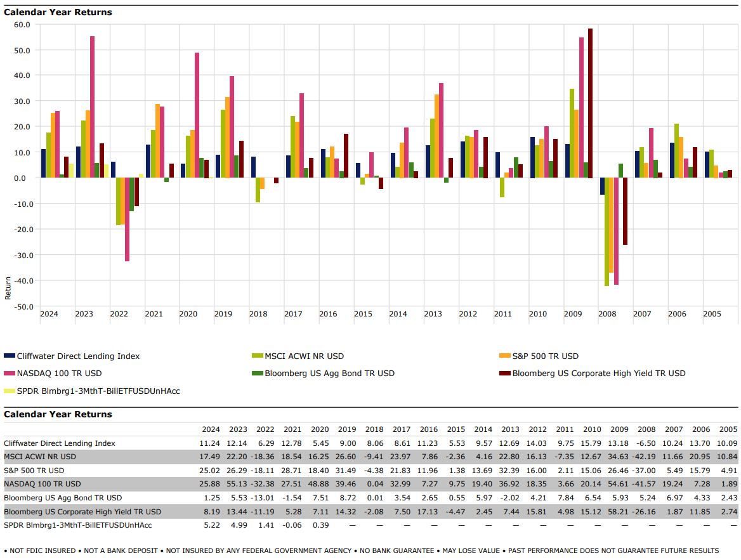This screenshot has width=741, height=560.
Task: Click the MSCI ACWI NR USD legend swatch
Action: coord(256,356)
